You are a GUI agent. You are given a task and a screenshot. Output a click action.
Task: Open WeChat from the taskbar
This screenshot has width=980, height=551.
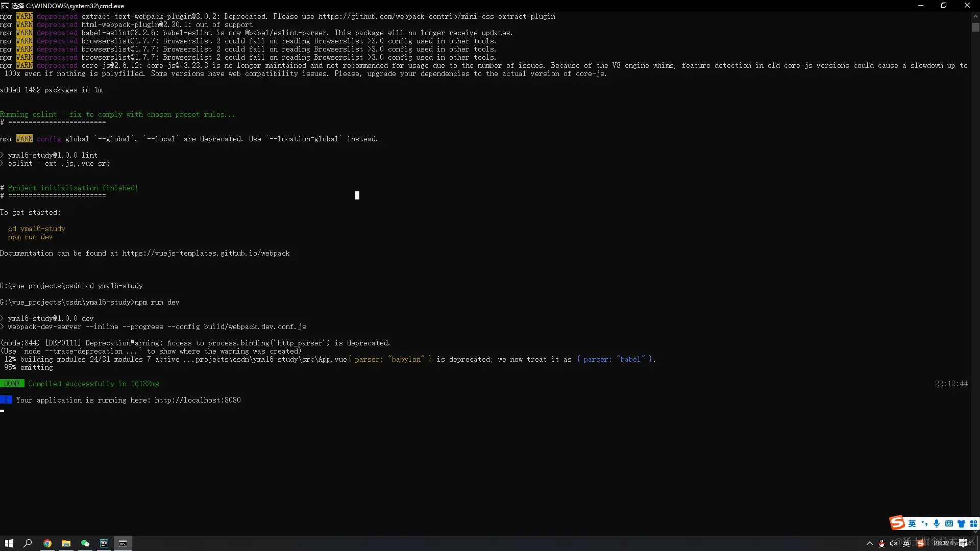pyautogui.click(x=85, y=543)
